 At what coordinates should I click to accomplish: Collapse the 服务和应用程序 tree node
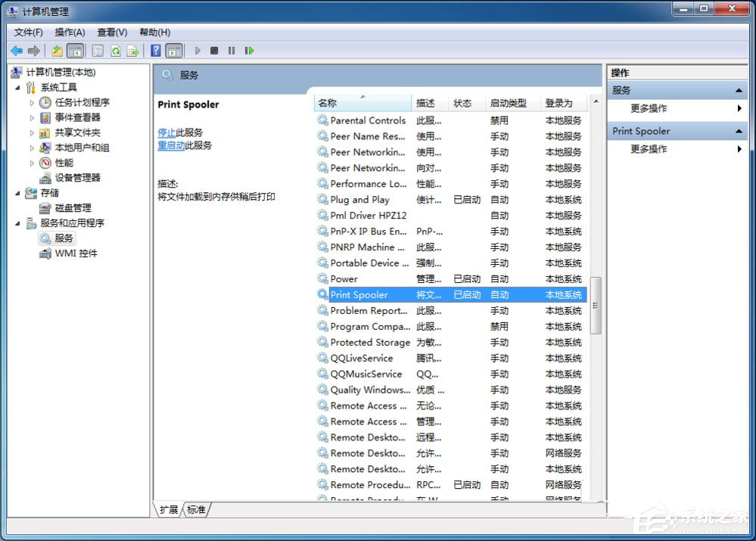[x=17, y=223]
